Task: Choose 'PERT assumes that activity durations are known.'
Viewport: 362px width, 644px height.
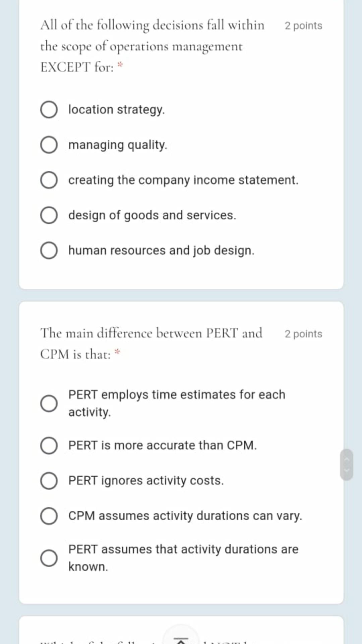Action: click(x=49, y=558)
